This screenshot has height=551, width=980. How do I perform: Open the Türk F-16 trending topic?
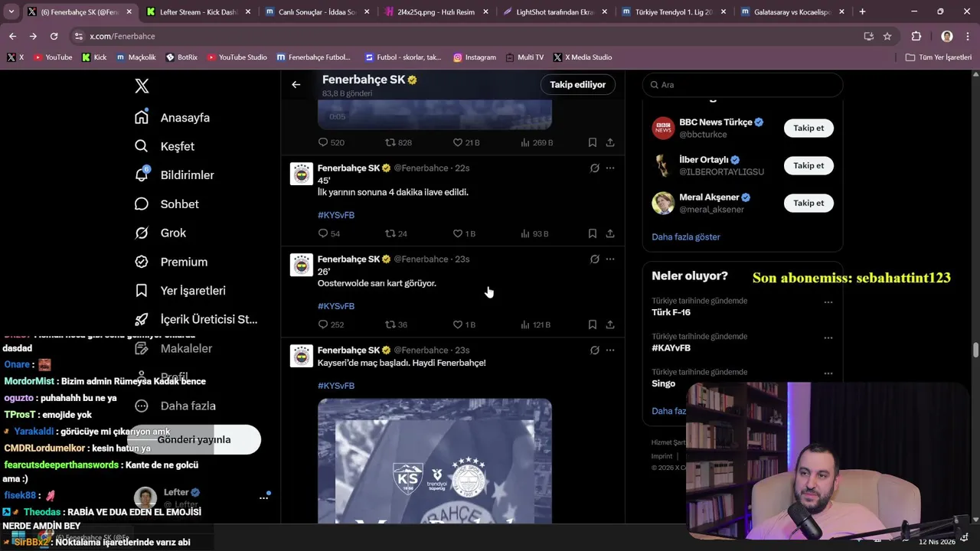click(671, 312)
